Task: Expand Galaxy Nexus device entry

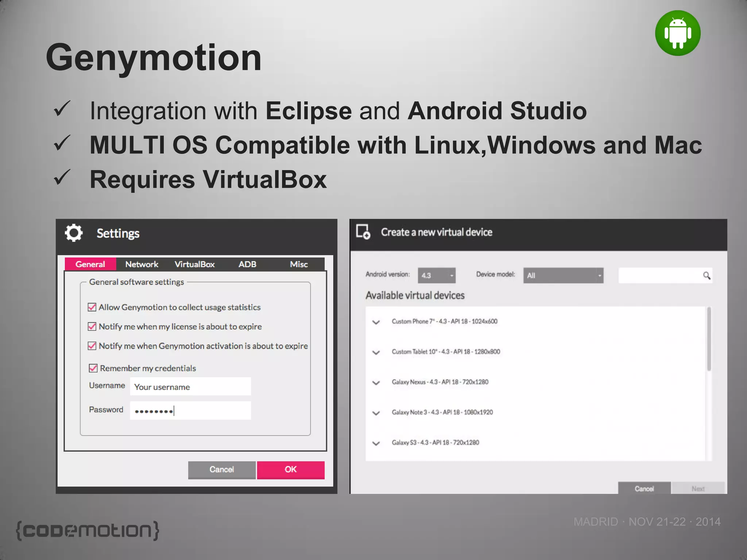Action: coord(376,382)
